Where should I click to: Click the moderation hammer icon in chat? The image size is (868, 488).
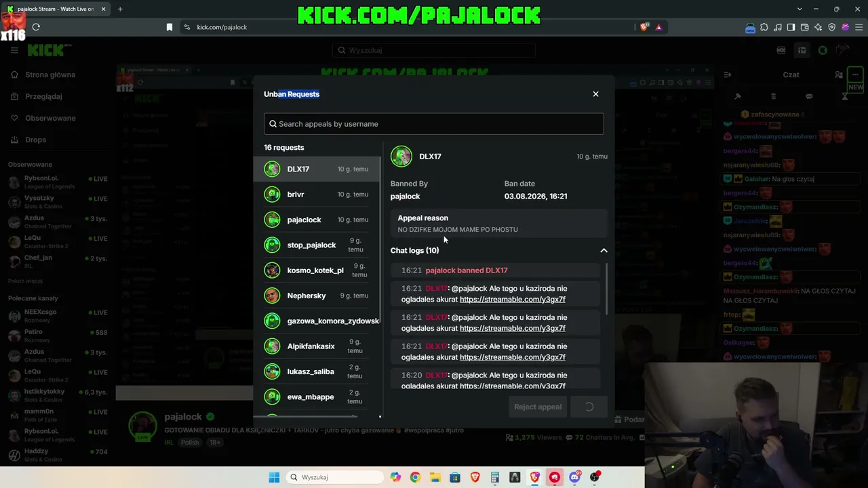click(738, 96)
